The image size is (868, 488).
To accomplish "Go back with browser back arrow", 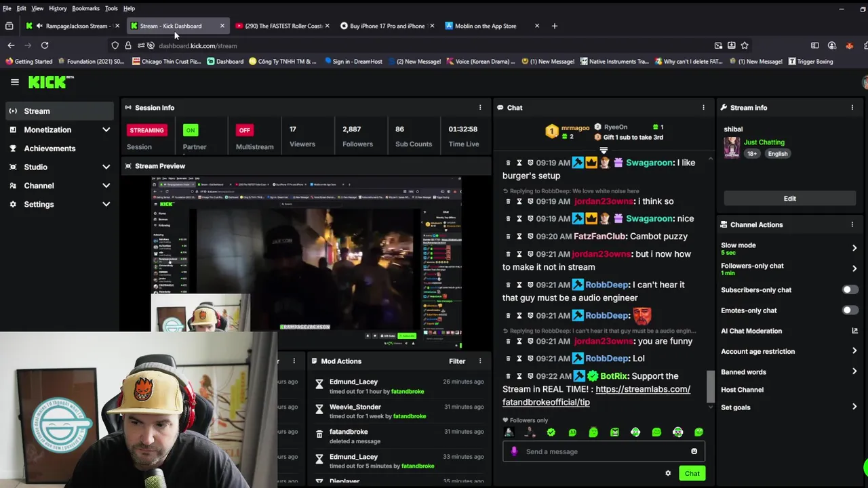I will (x=11, y=45).
